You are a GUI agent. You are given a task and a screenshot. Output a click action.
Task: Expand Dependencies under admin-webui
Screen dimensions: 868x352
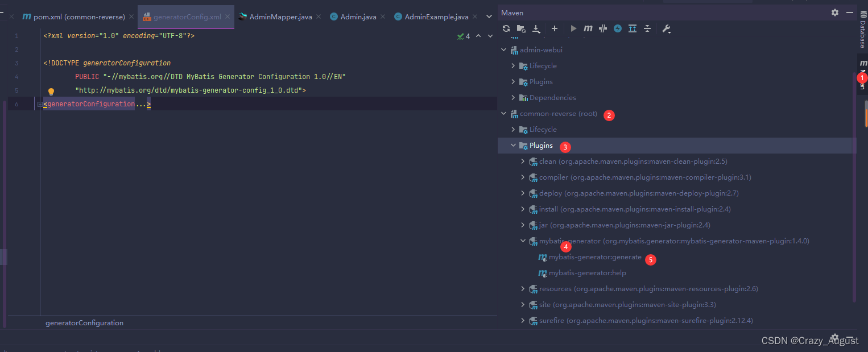pyautogui.click(x=512, y=97)
